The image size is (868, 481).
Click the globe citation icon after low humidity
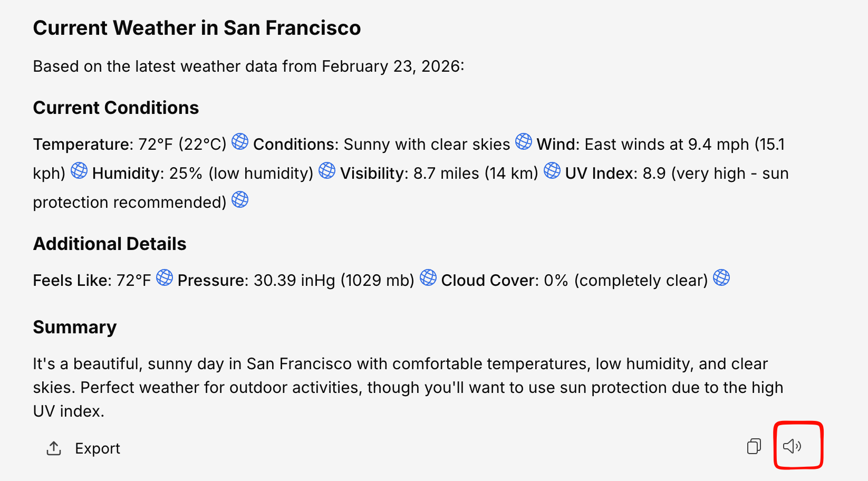[327, 170]
